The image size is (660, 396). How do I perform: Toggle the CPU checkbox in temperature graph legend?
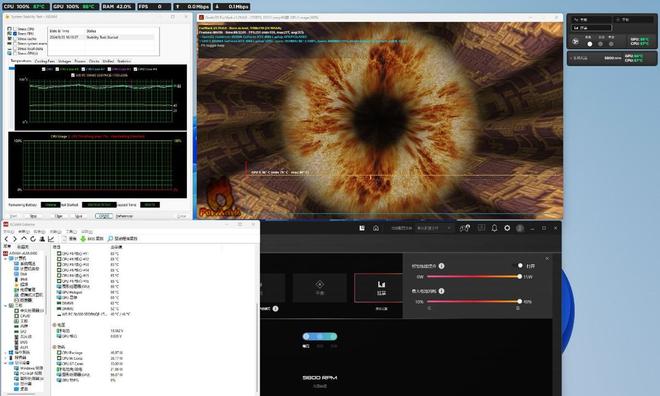(x=44, y=69)
